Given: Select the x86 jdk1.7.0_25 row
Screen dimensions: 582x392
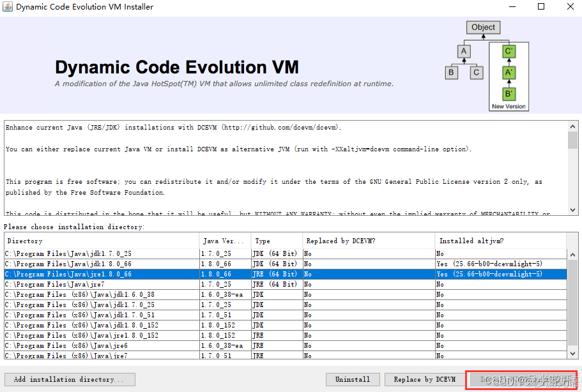Looking at the screenshot, I should 285,305.
